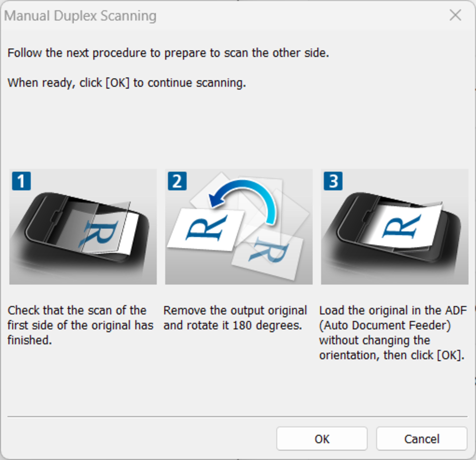Click the step 2 number badge

click(177, 181)
